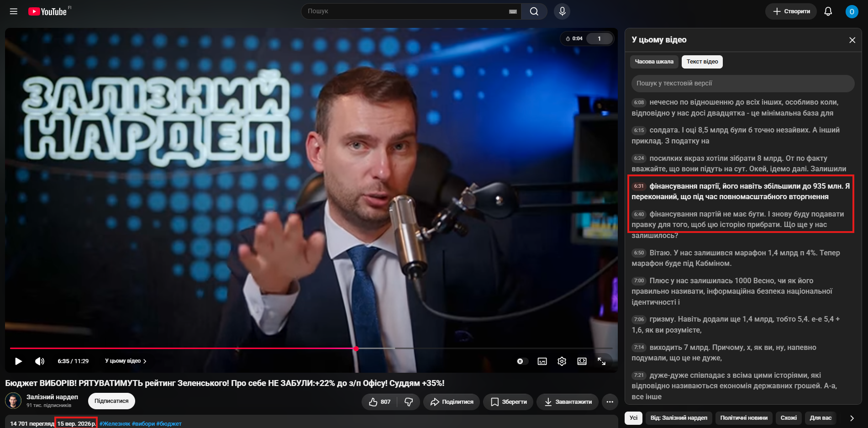Viewport: 868px width, 428px height.
Task: Open the #бюджет hashtag link
Action: pyautogui.click(x=169, y=424)
